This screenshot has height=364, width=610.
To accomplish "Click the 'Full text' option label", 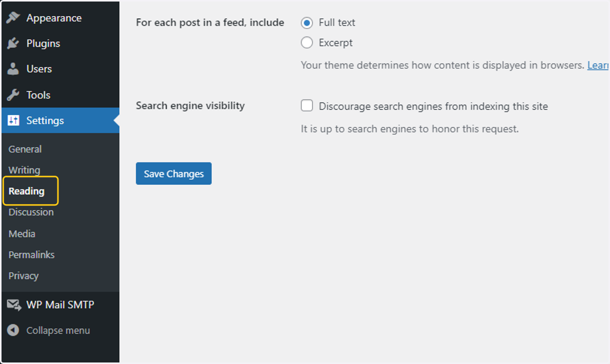I will pos(337,23).
